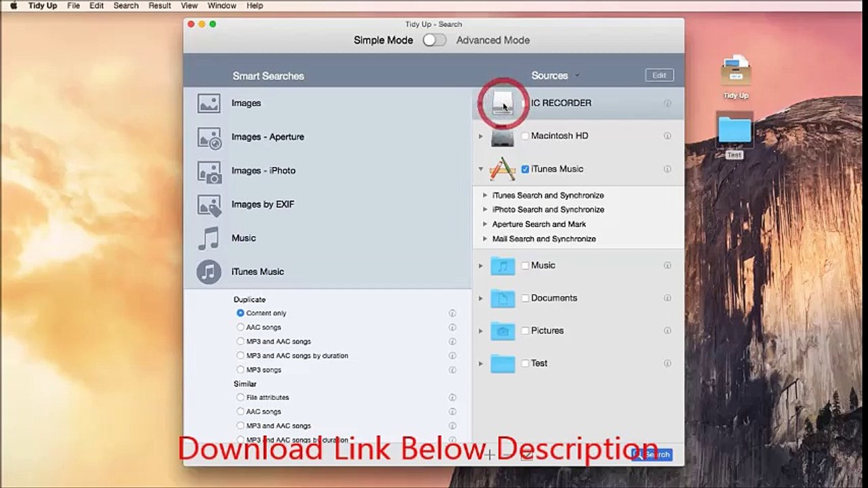Show info for Macintosh HD source
The image size is (868, 488).
pos(667,136)
